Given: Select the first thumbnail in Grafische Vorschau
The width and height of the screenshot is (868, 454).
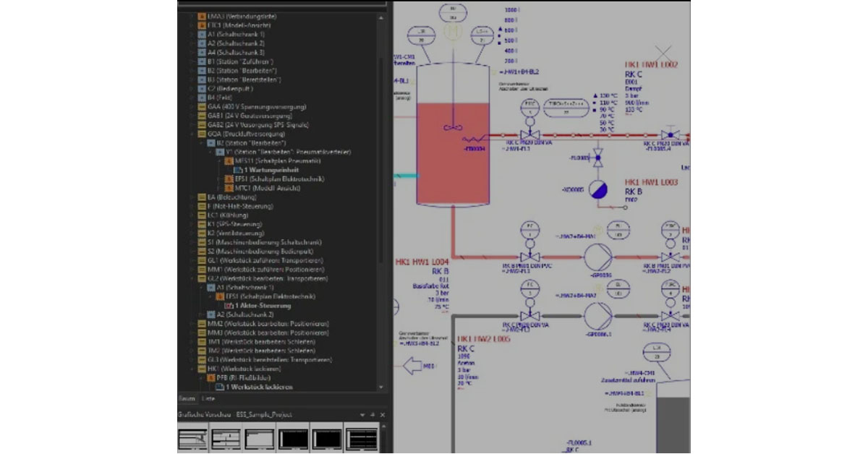Looking at the screenshot, I should point(192,439).
